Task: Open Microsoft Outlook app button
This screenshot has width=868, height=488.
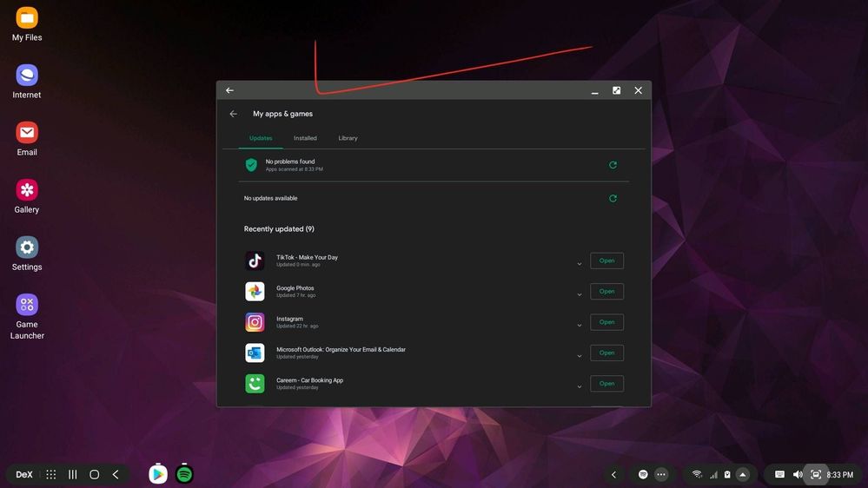Action: (x=606, y=353)
